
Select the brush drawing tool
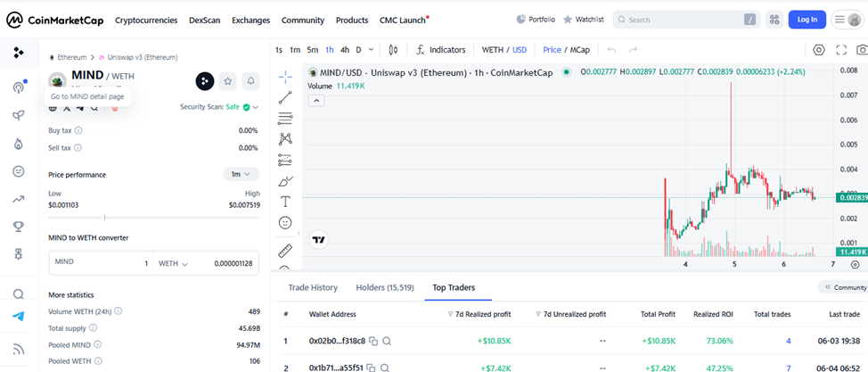click(285, 181)
